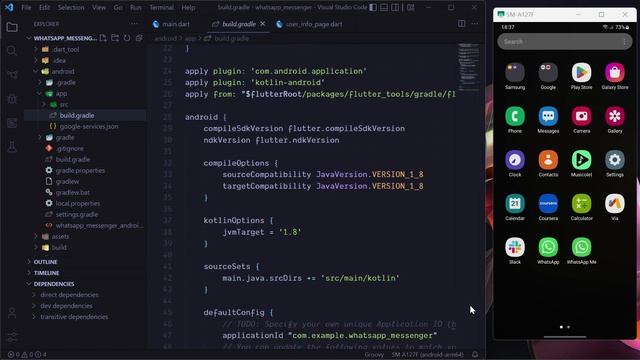
Task: Open Customize Layout icon in title bar
Action: 411,7
